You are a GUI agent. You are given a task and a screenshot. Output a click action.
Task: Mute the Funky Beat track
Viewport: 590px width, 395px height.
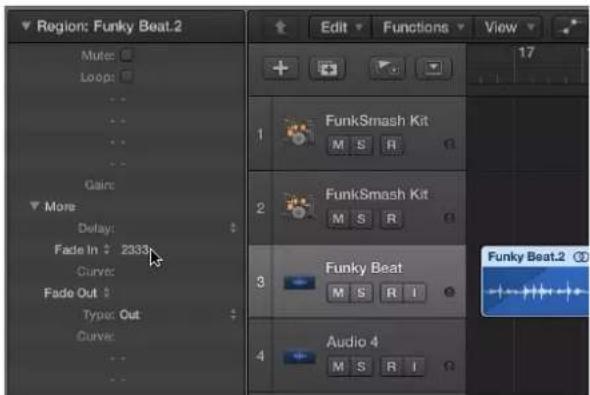pos(338,293)
